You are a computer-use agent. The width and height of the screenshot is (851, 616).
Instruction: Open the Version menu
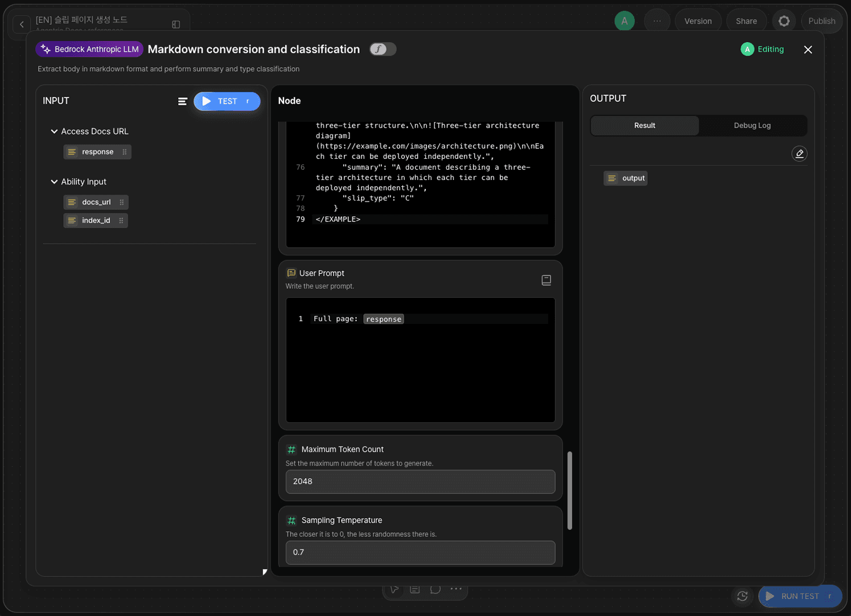click(698, 21)
